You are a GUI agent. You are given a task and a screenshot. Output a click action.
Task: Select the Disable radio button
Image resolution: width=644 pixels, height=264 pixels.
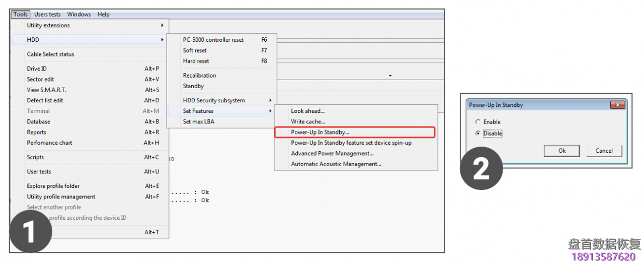click(478, 134)
